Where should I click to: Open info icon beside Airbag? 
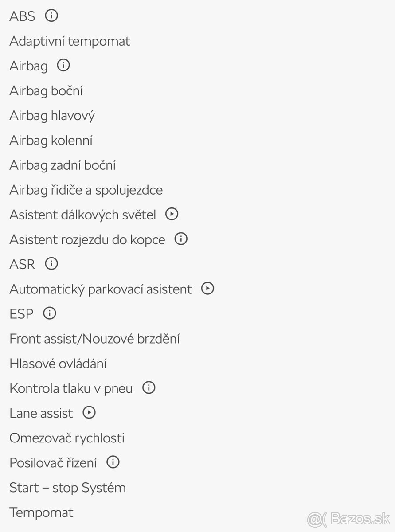(63, 66)
